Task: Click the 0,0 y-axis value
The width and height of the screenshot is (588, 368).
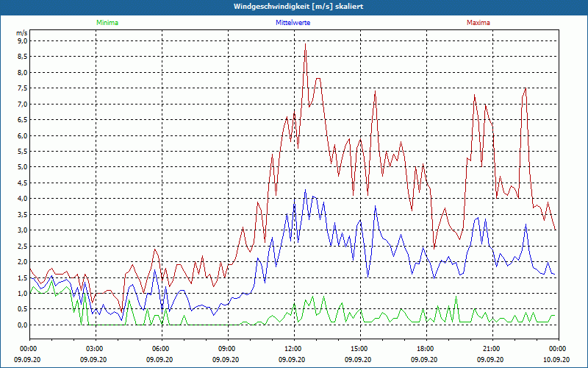Action: (x=23, y=325)
